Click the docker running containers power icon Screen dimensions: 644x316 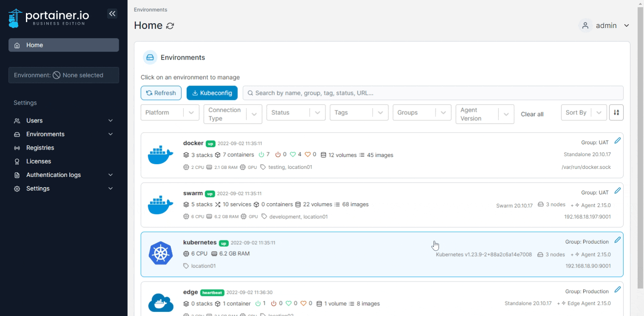click(x=262, y=154)
